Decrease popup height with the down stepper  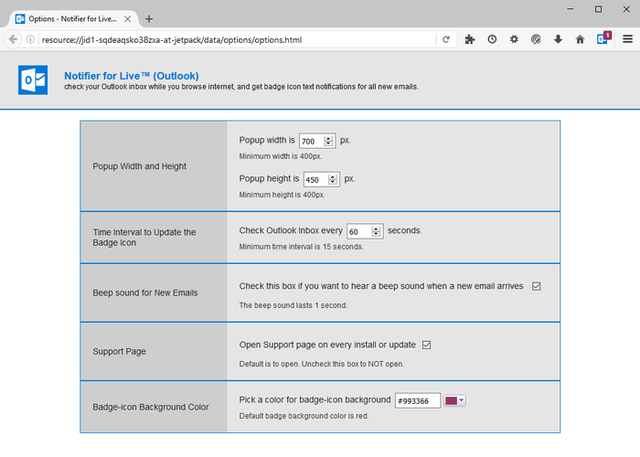coord(333,182)
